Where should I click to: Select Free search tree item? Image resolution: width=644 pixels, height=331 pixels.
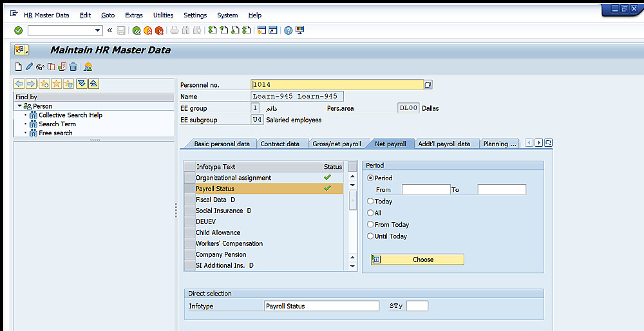pyautogui.click(x=55, y=133)
